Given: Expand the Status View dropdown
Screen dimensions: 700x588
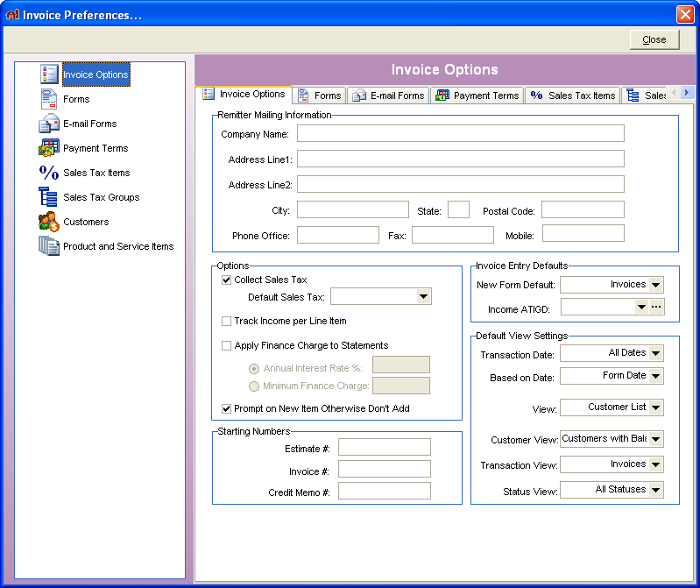Looking at the screenshot, I should pos(656,490).
